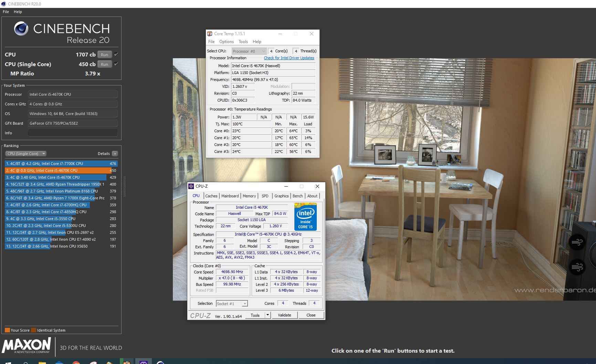This screenshot has height=364, width=596.
Task: Open the Cinebench File menu
Action: coord(6,12)
